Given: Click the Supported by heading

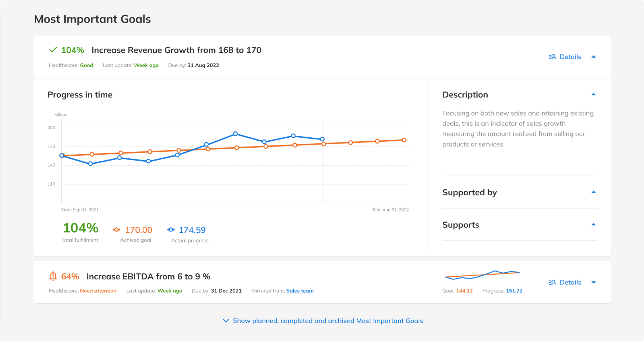Looking at the screenshot, I should (x=470, y=193).
